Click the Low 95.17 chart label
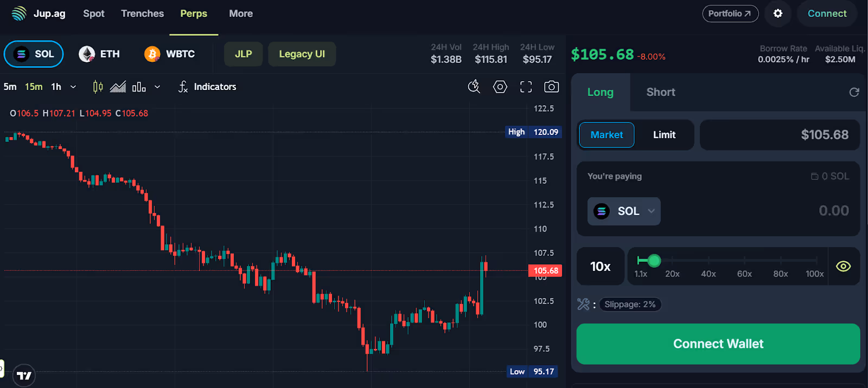This screenshot has width=868, height=388. tap(532, 372)
